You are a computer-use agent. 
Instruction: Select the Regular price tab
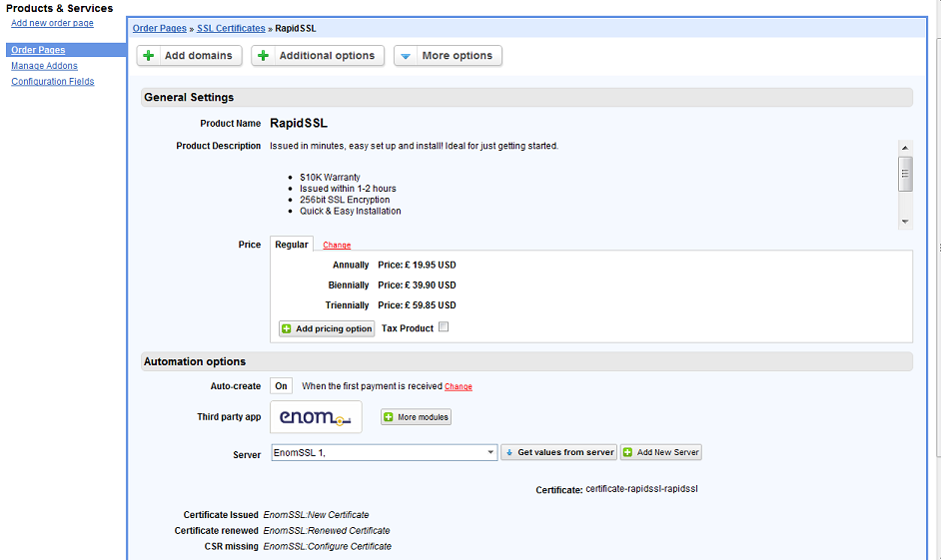pos(291,244)
